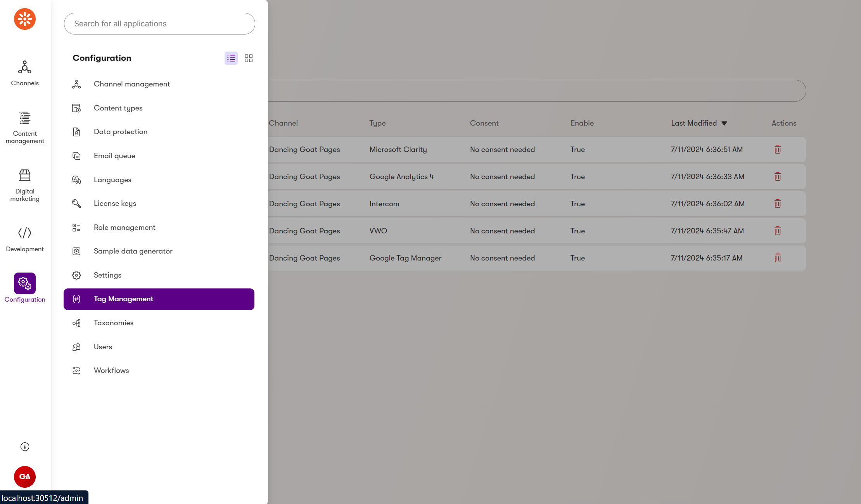Click the Channels icon in sidebar
The height and width of the screenshot is (504, 861).
(x=24, y=67)
